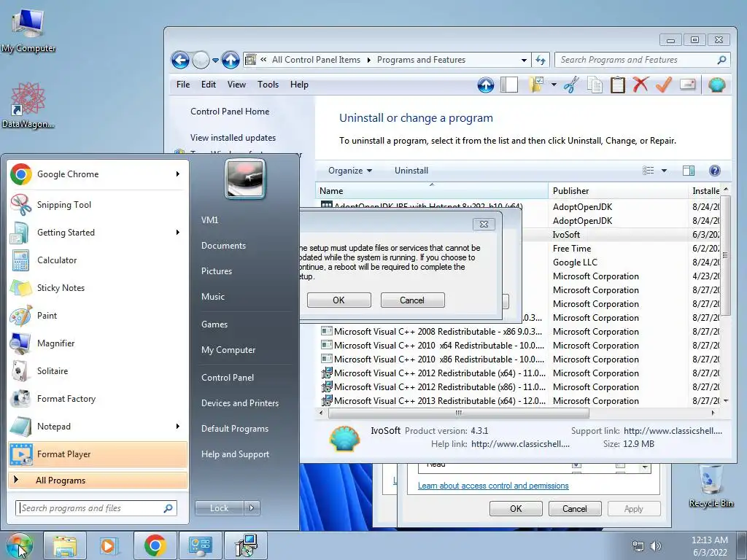Click the orange checkmark Properties toolbar icon
Screen dimensions: 747x560
click(x=664, y=85)
